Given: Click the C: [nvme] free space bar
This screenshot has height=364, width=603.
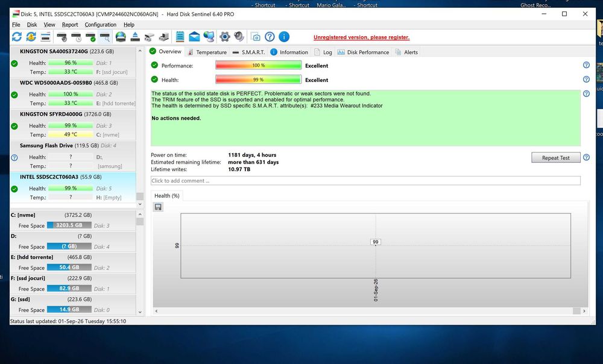Looking at the screenshot, I should [x=69, y=225].
